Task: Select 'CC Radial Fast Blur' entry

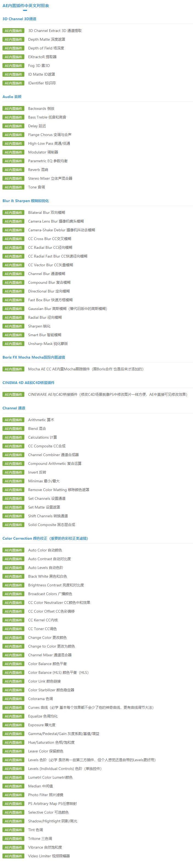Action: [x=58, y=256]
